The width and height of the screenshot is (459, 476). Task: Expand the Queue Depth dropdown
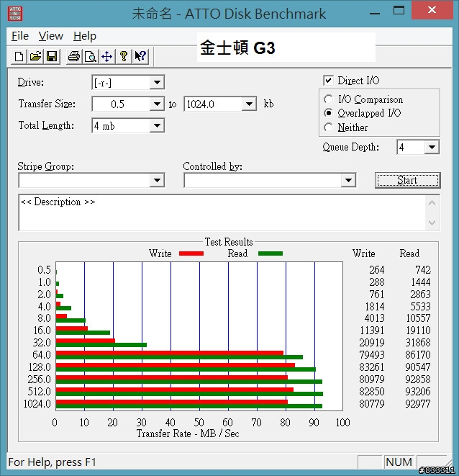point(432,147)
